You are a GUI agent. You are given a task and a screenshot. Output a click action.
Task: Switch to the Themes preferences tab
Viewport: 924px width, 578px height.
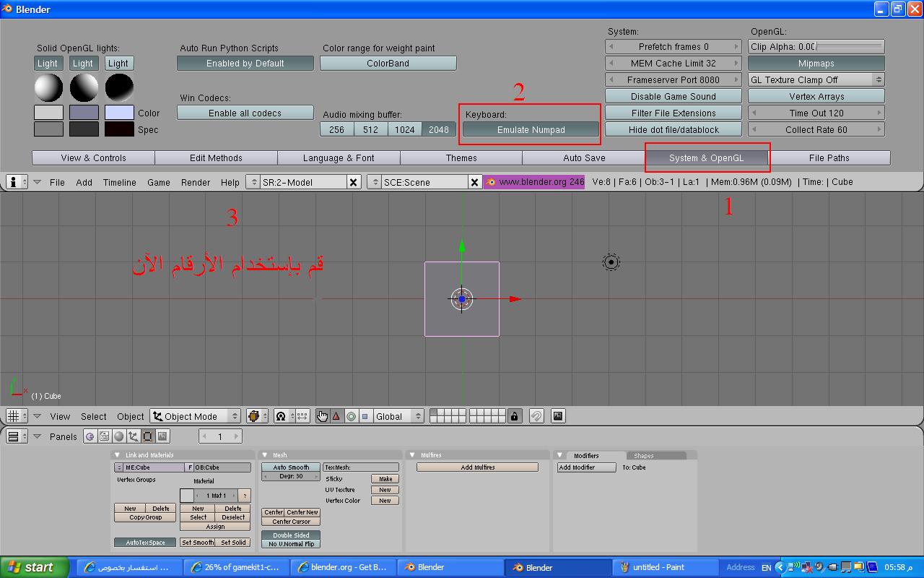[x=461, y=158]
